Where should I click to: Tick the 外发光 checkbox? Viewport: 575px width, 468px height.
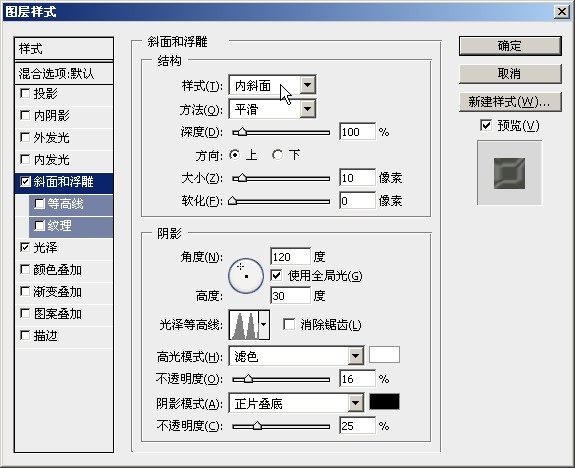click(25, 137)
